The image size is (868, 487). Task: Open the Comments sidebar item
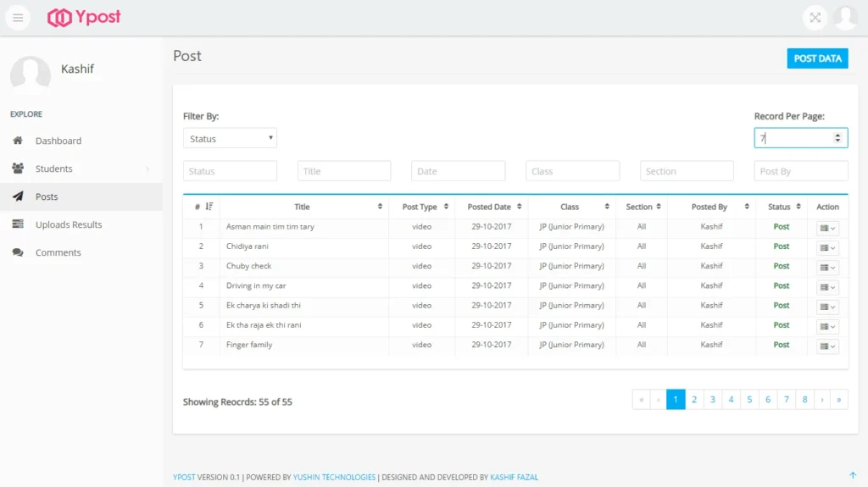tap(58, 252)
